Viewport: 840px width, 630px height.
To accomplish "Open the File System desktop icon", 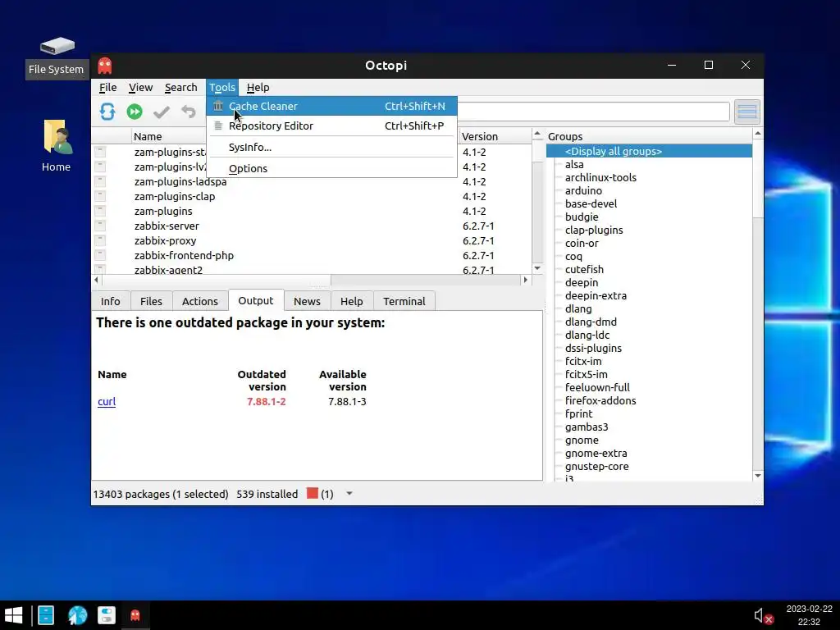I will (57, 58).
